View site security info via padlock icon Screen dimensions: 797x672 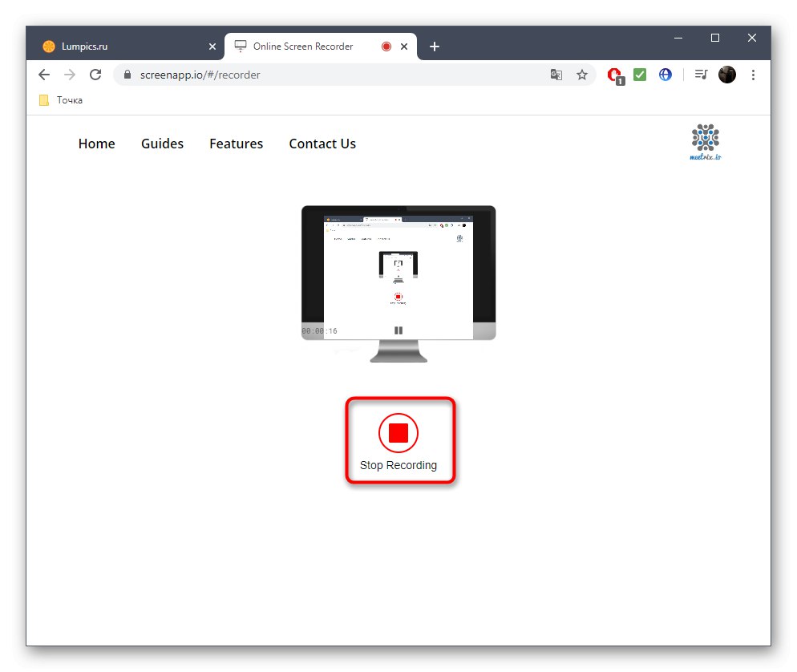pyautogui.click(x=127, y=74)
